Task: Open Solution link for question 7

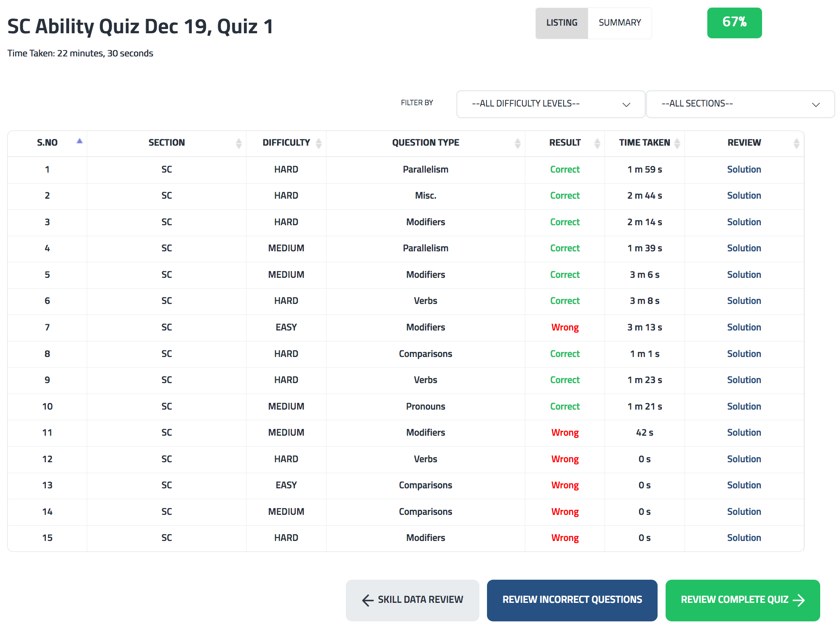Action: tap(744, 328)
